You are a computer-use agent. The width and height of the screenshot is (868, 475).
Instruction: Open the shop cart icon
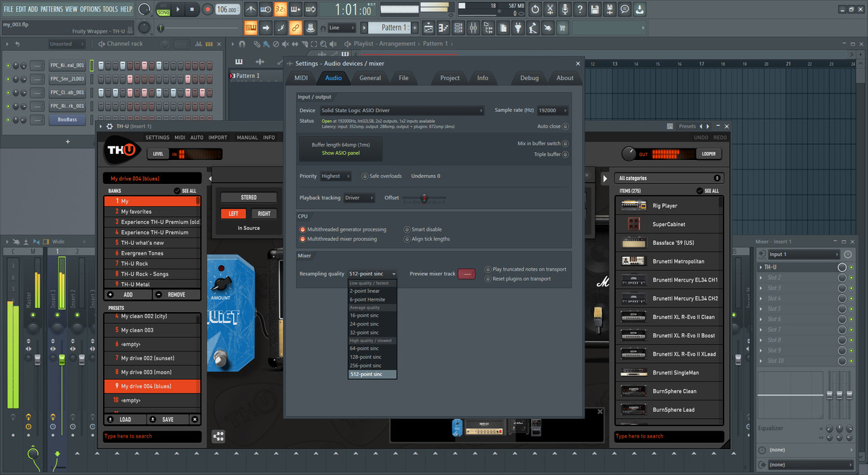pos(562,28)
